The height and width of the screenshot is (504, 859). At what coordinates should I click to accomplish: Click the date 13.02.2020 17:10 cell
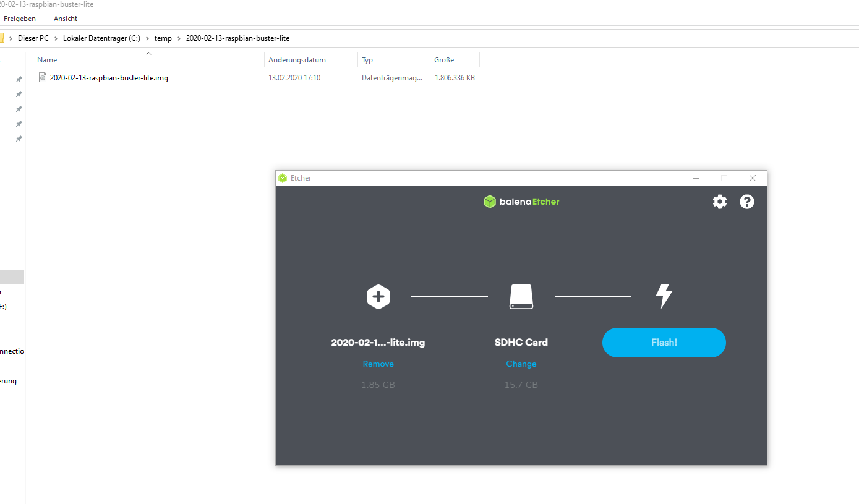point(294,78)
